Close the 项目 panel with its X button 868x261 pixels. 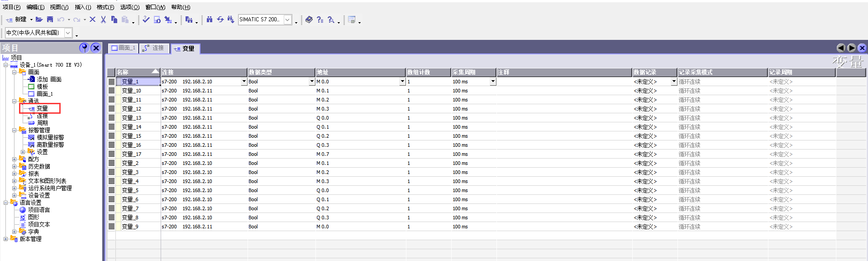coord(95,48)
